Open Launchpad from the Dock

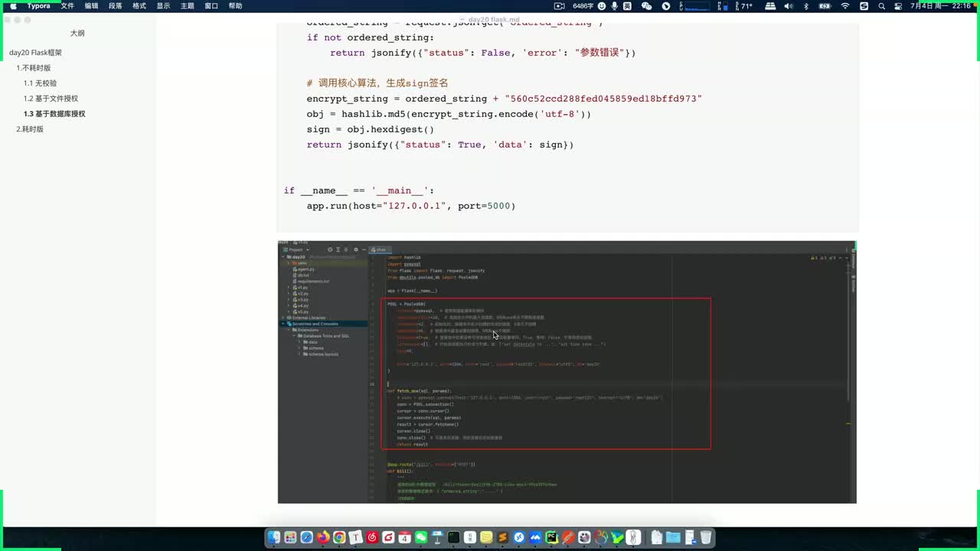(290, 538)
